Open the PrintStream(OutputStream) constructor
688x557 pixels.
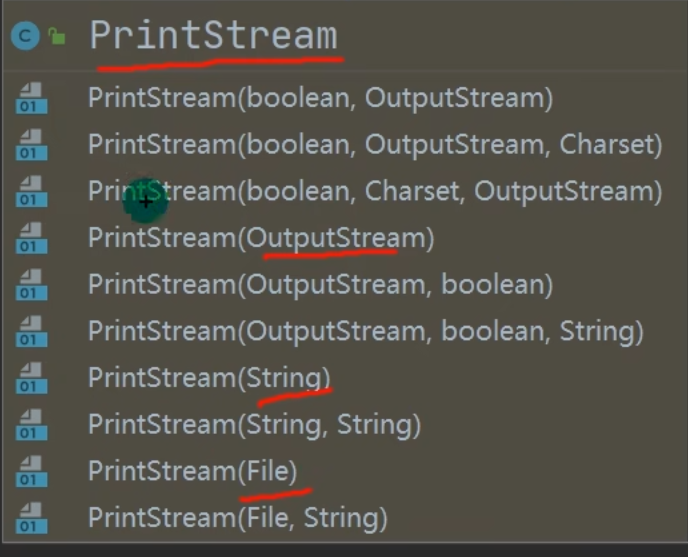pos(261,238)
